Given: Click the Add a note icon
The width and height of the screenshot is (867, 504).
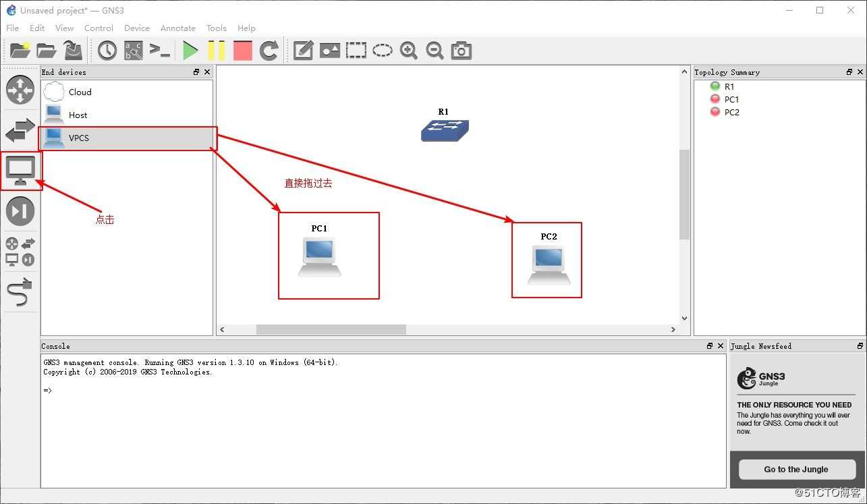Looking at the screenshot, I should (x=303, y=50).
